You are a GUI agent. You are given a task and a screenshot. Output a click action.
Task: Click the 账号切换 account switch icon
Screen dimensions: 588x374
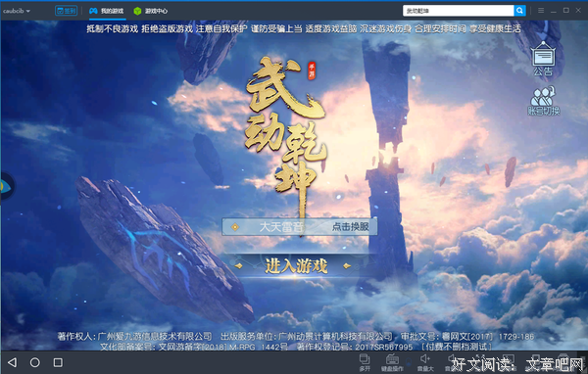point(543,101)
